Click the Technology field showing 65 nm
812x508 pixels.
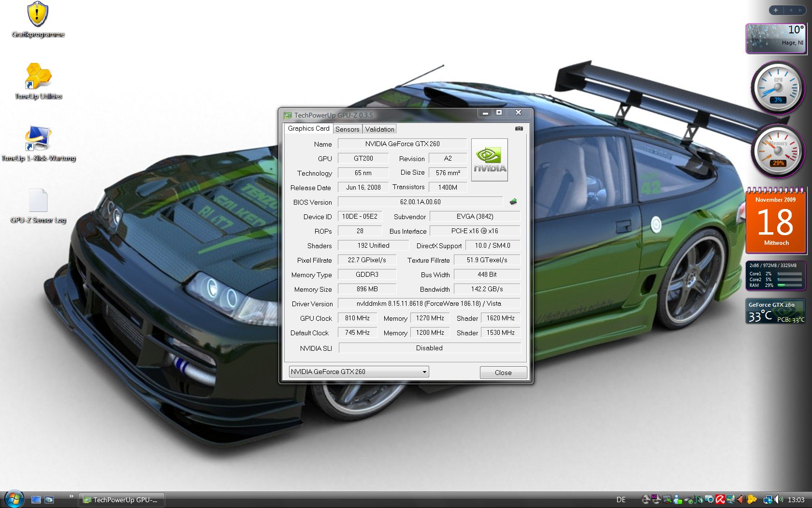coord(363,173)
